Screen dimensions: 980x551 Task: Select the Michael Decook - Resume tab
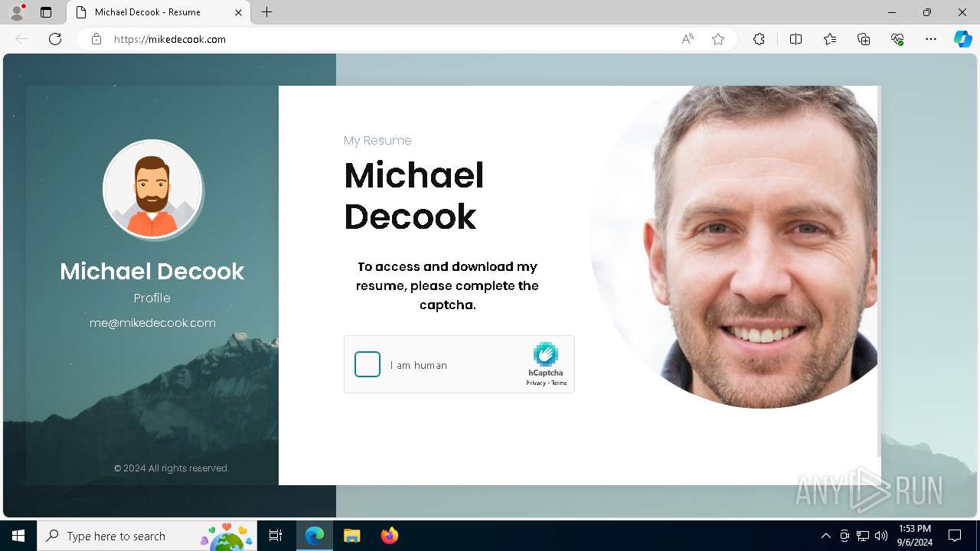[x=158, y=12]
